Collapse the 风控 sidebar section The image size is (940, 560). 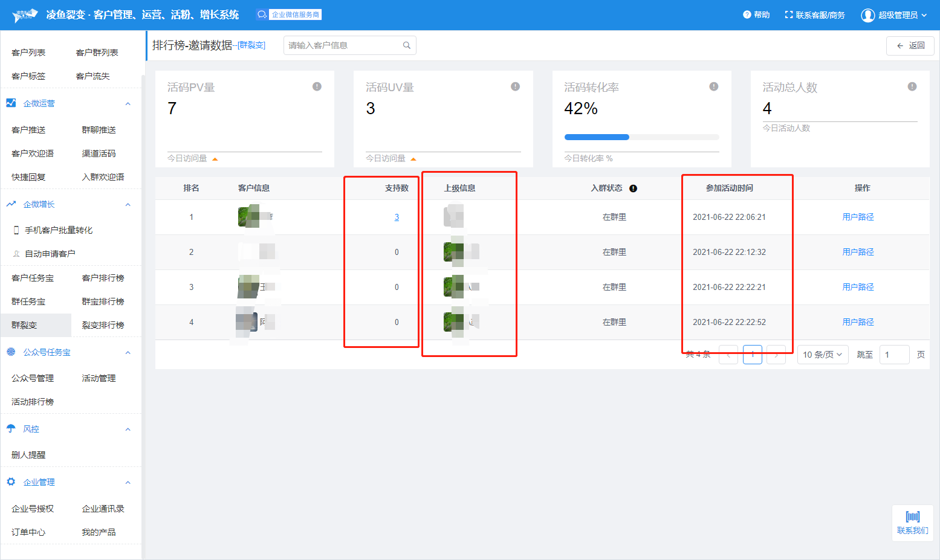[128, 430]
